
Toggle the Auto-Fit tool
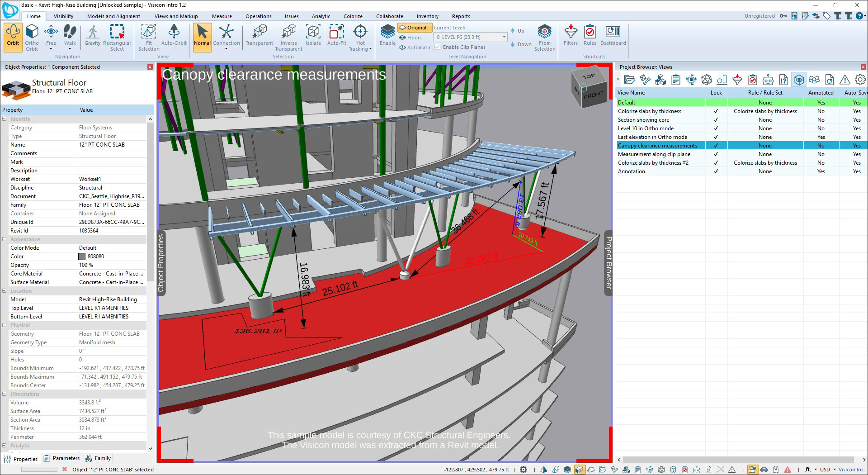336,35
